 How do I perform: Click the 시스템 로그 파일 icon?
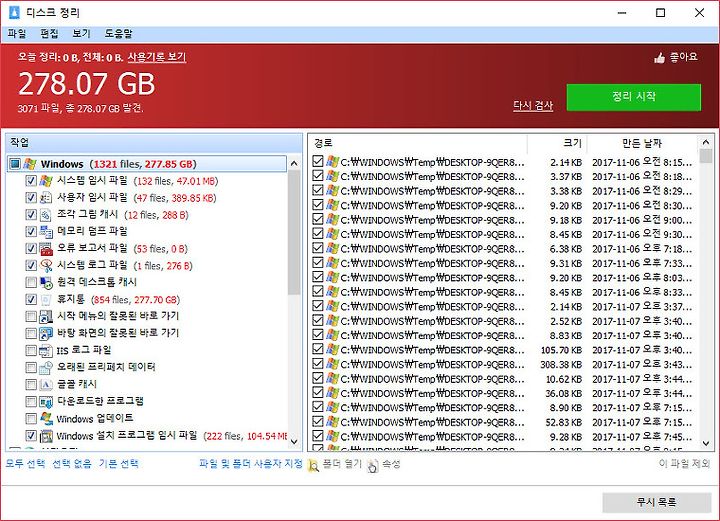click(x=46, y=266)
